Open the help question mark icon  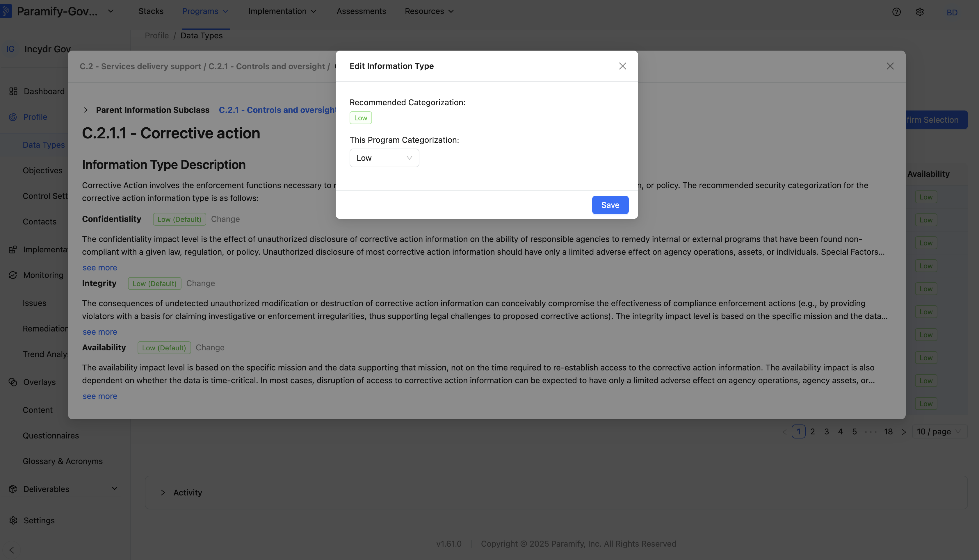896,12
